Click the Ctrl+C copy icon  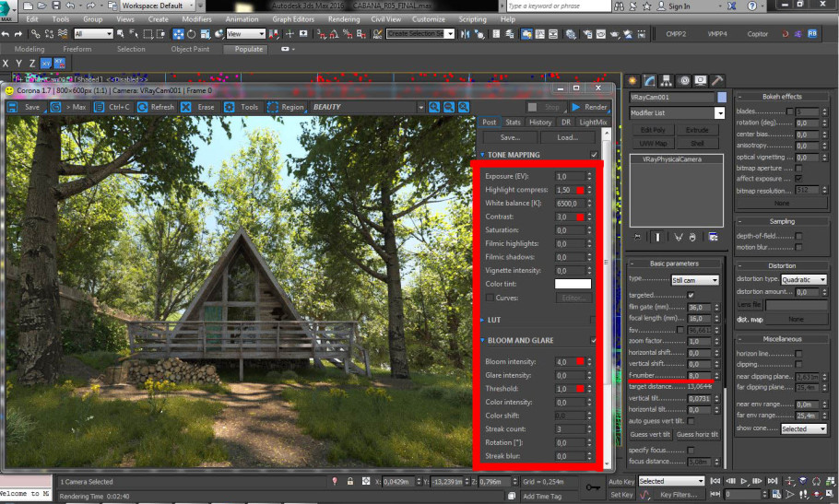click(99, 107)
